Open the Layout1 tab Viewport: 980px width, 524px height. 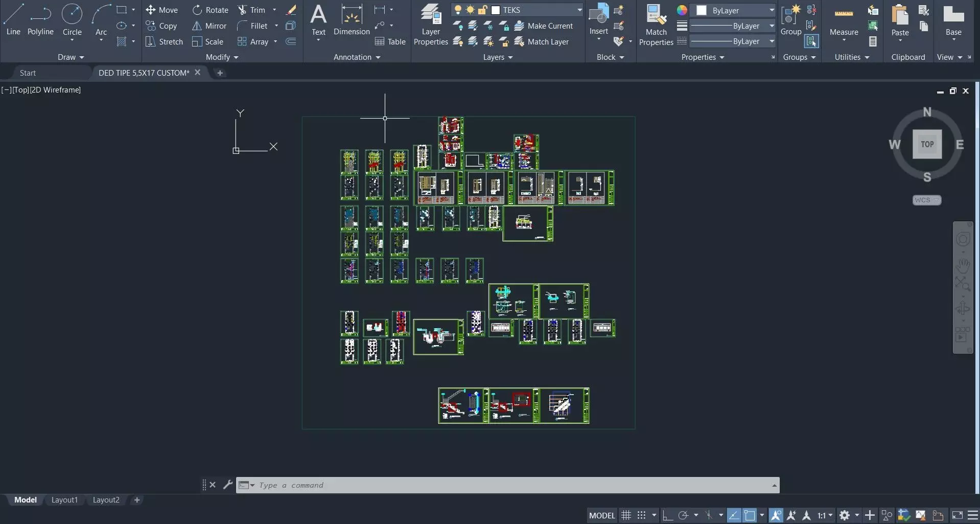(64, 500)
